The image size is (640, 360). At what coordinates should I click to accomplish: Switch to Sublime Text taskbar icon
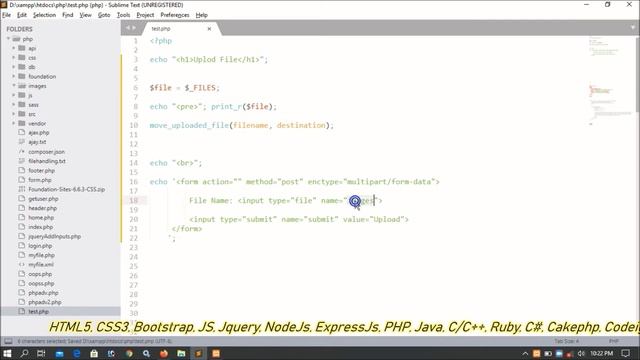click(198, 353)
